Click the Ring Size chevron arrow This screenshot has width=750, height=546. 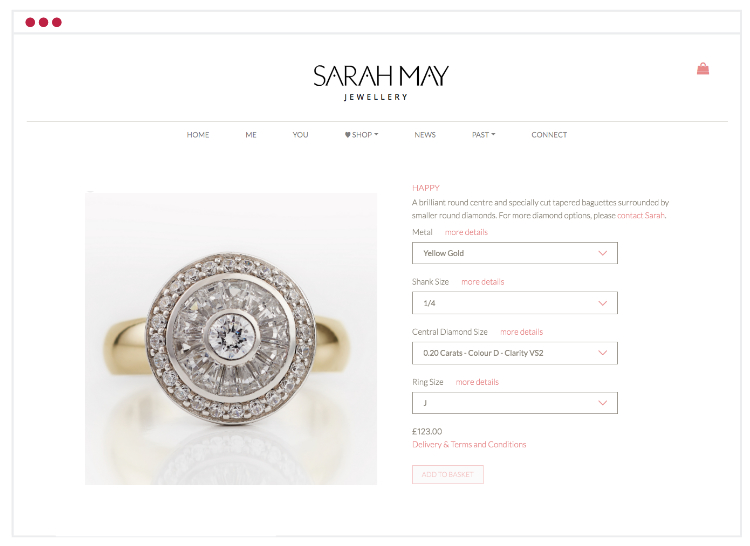click(x=603, y=403)
